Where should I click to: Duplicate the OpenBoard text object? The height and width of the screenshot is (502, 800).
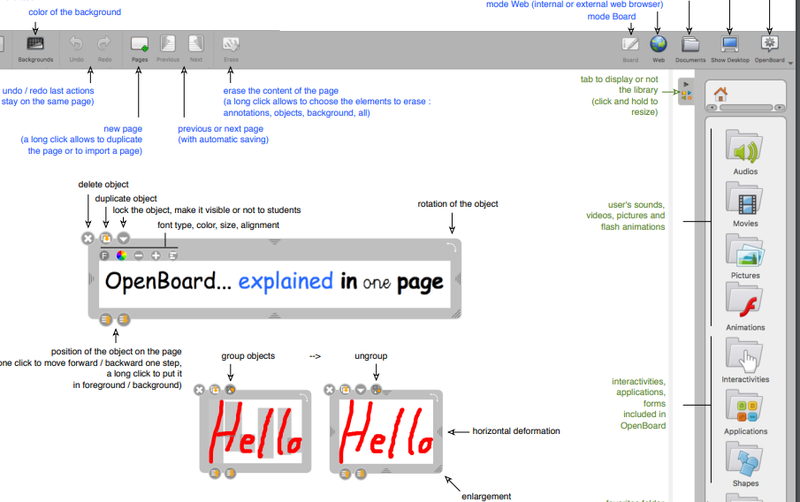coord(106,238)
